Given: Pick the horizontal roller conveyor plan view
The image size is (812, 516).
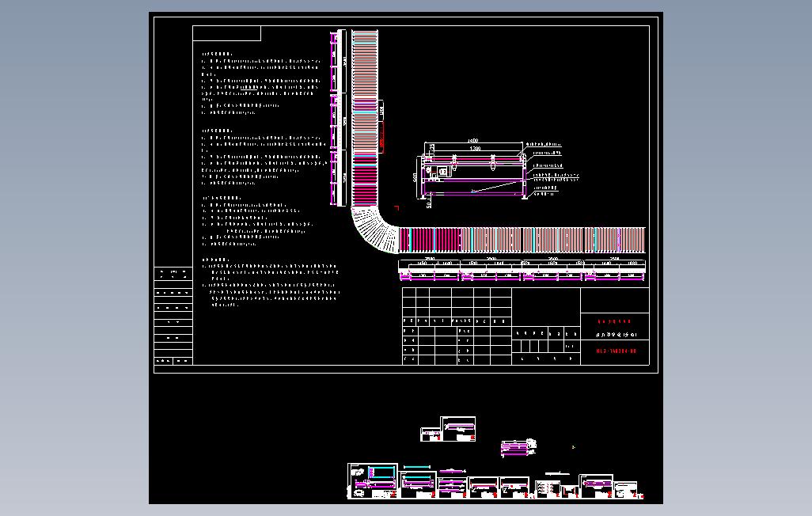Looking at the screenshot, I should [x=522, y=241].
